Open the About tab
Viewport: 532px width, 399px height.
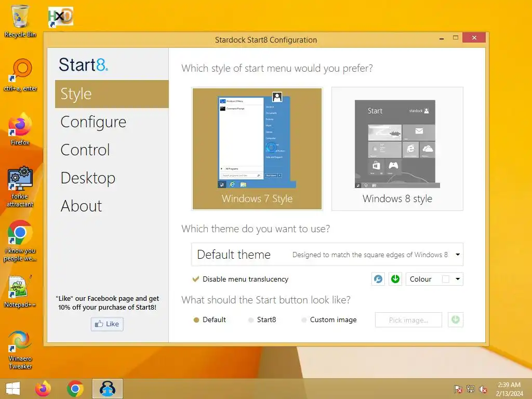point(112,206)
